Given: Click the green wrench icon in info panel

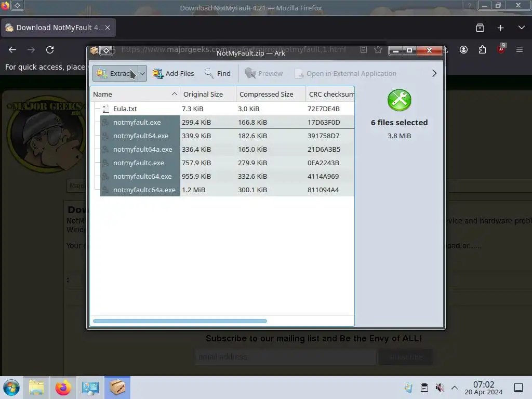Looking at the screenshot, I should click(x=400, y=100).
